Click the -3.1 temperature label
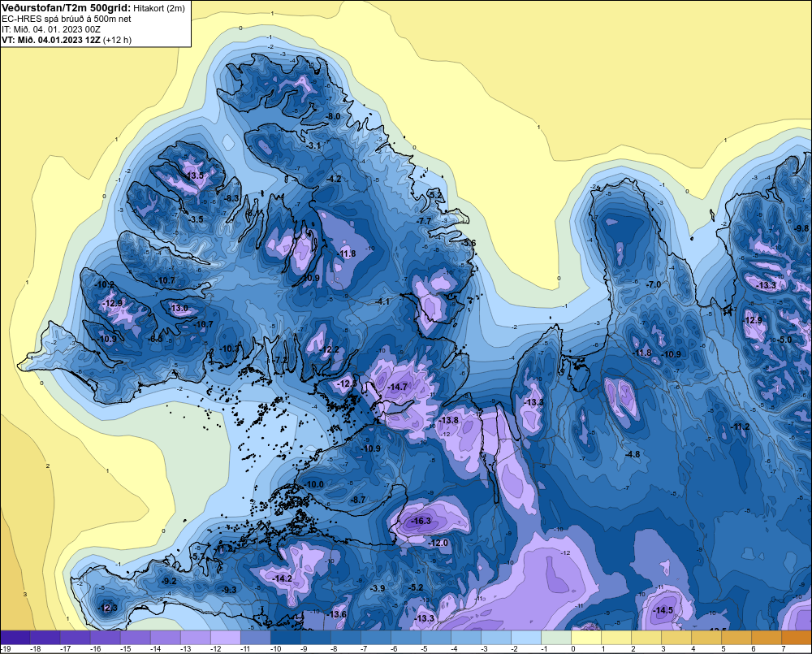This screenshot has height=654, width=812. click(313, 145)
